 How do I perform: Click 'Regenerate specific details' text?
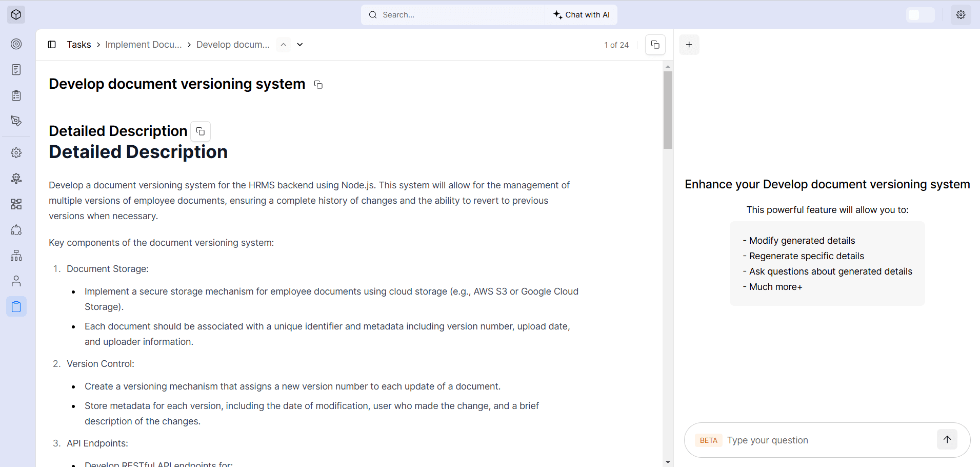pos(807,256)
